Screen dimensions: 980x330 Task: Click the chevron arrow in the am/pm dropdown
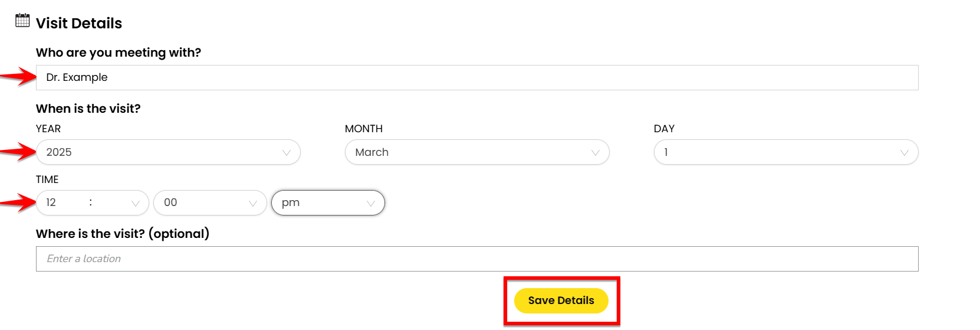click(371, 204)
